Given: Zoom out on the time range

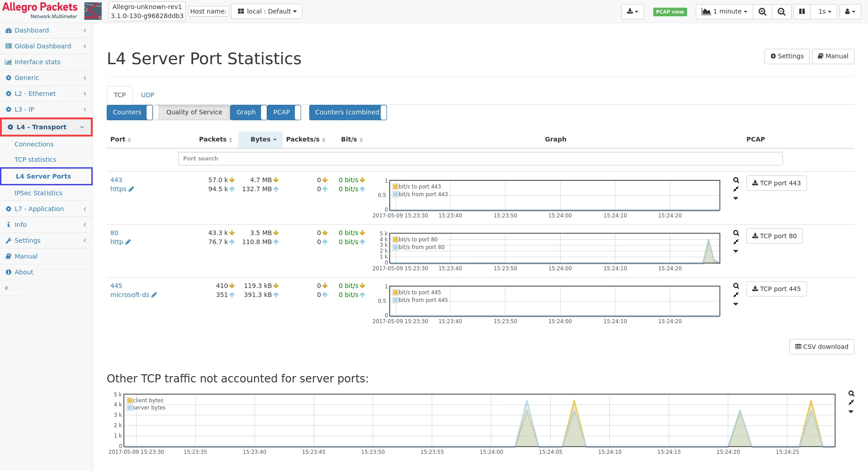Looking at the screenshot, I should 781,12.
